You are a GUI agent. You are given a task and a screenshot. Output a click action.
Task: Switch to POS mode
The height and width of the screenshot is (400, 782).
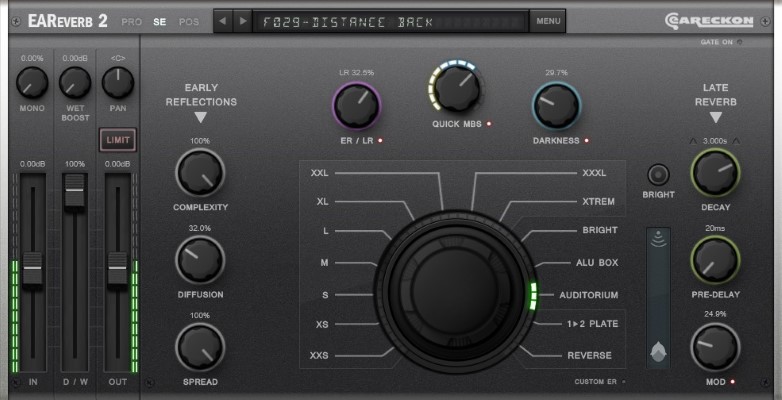[x=189, y=22]
